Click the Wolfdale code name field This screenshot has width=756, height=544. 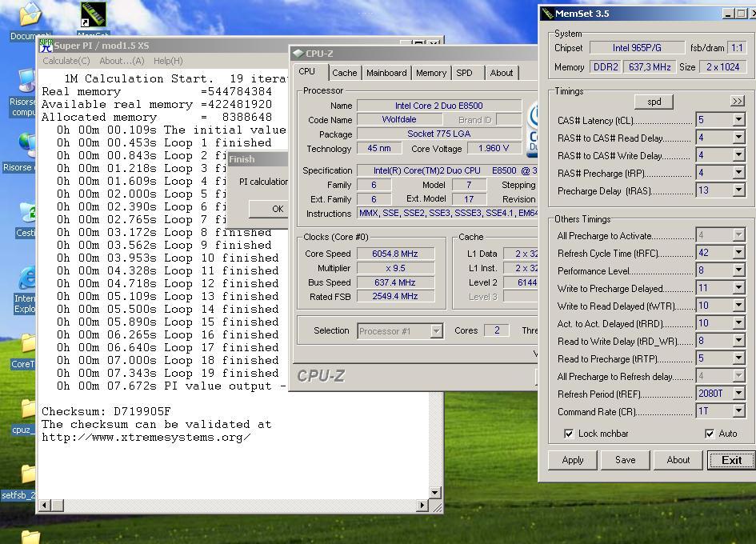click(x=398, y=119)
